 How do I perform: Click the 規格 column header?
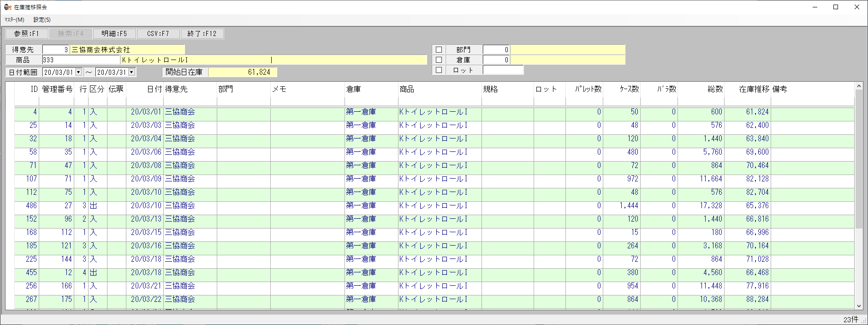[x=508, y=89]
